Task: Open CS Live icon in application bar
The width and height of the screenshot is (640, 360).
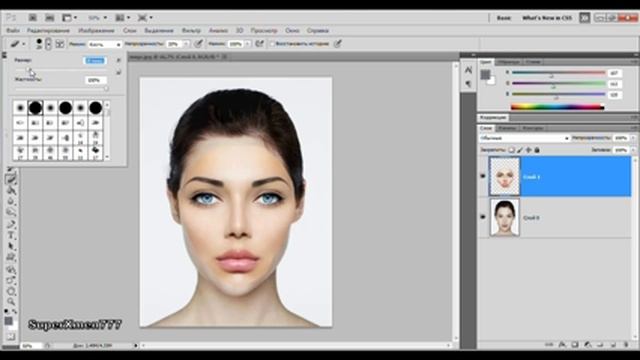Action: tap(584, 18)
